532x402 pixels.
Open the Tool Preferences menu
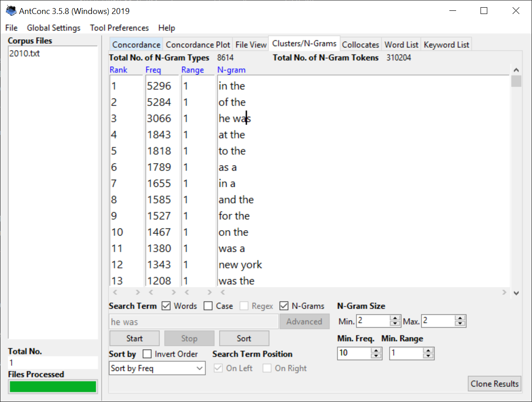119,28
